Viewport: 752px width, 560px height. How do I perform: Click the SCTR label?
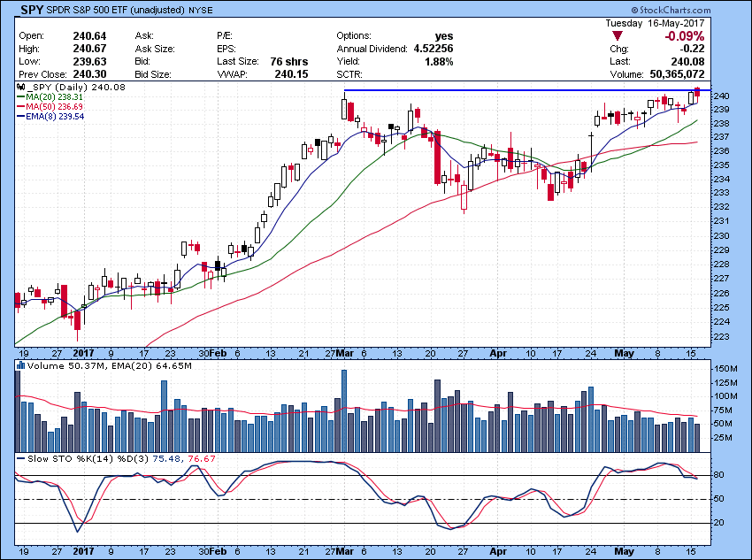pyautogui.click(x=349, y=75)
